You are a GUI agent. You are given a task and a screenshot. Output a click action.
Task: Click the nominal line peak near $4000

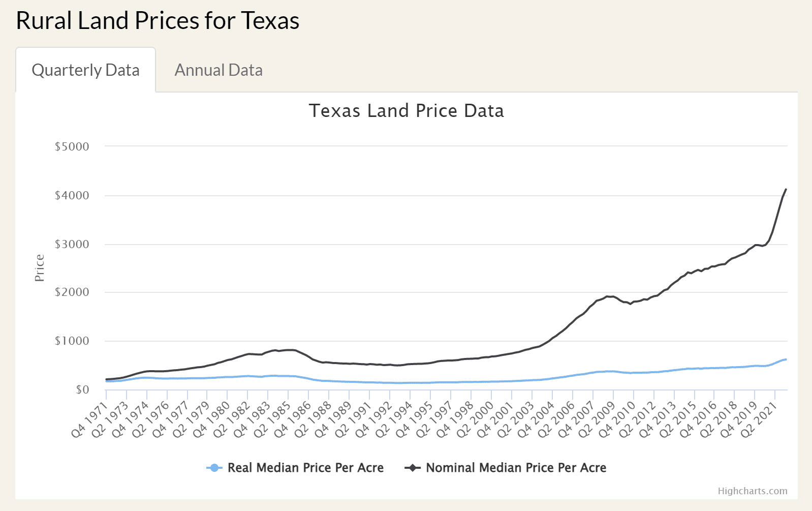coord(786,190)
